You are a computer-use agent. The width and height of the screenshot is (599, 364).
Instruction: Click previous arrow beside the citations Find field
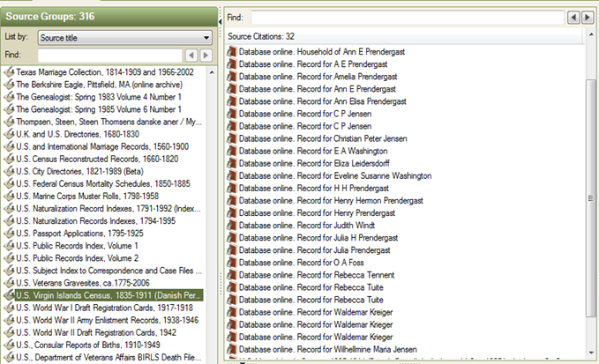pyautogui.click(x=573, y=18)
